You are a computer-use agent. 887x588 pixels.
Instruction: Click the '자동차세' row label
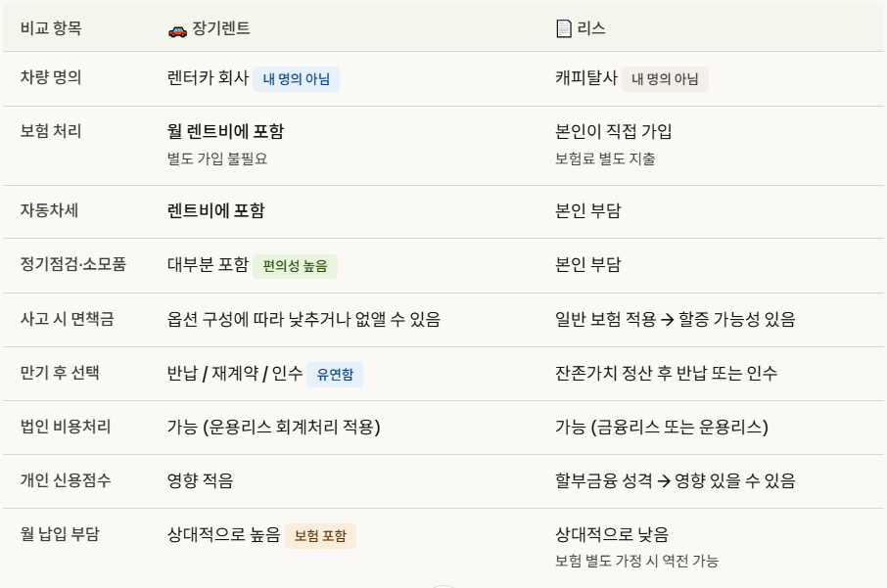click(51, 211)
